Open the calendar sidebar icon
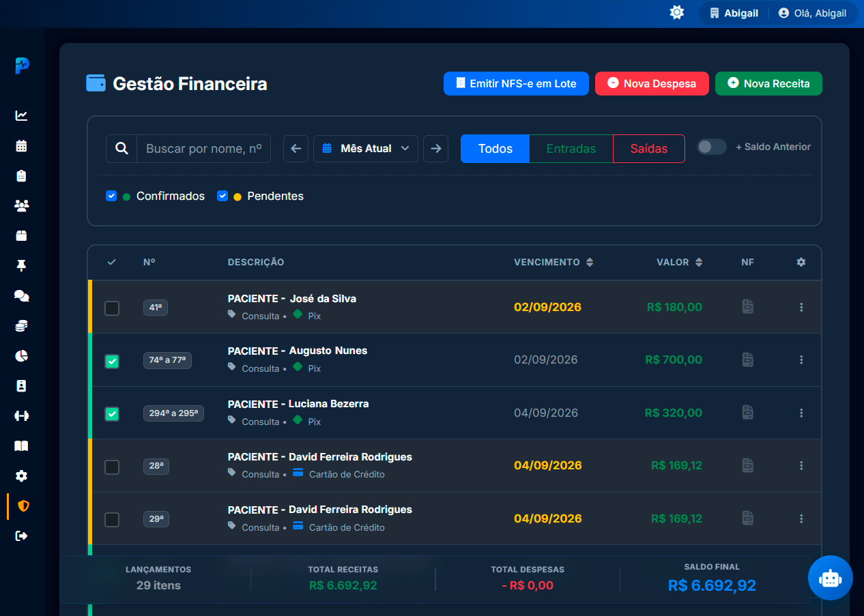The width and height of the screenshot is (864, 616). [x=21, y=145]
